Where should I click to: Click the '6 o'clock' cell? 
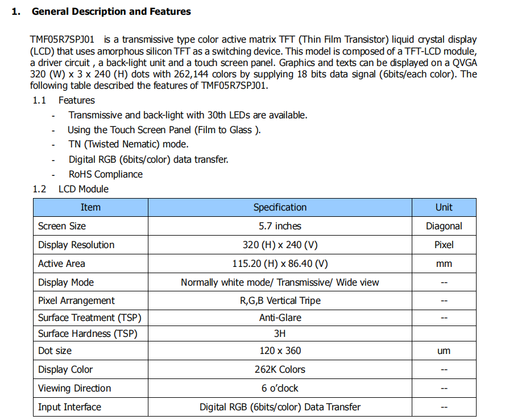pos(280,388)
